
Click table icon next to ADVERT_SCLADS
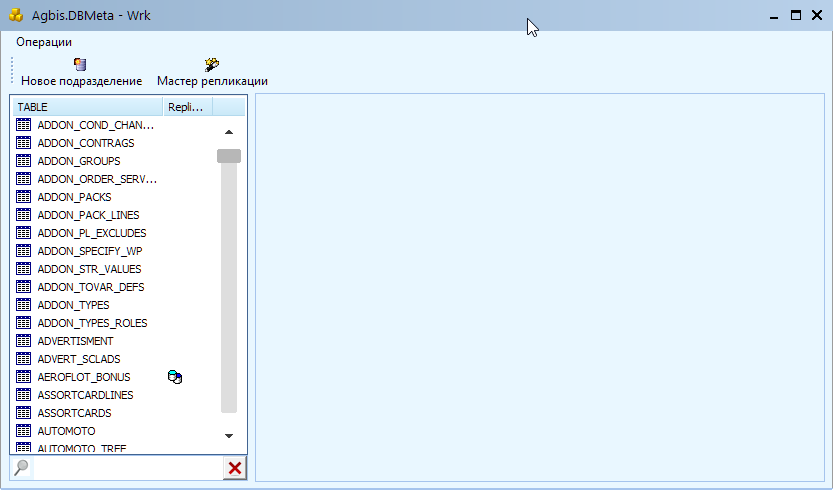click(23, 359)
